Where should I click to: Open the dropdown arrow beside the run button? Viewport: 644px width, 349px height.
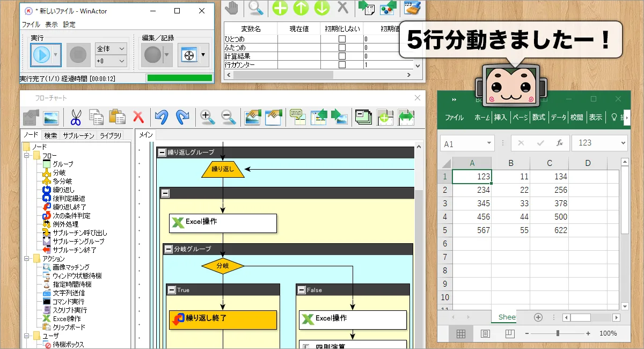click(56, 55)
